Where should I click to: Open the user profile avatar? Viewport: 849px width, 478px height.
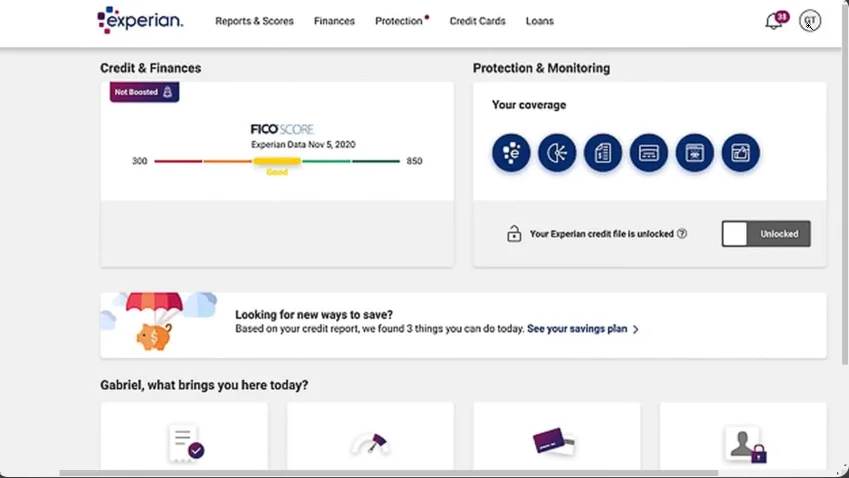809,21
